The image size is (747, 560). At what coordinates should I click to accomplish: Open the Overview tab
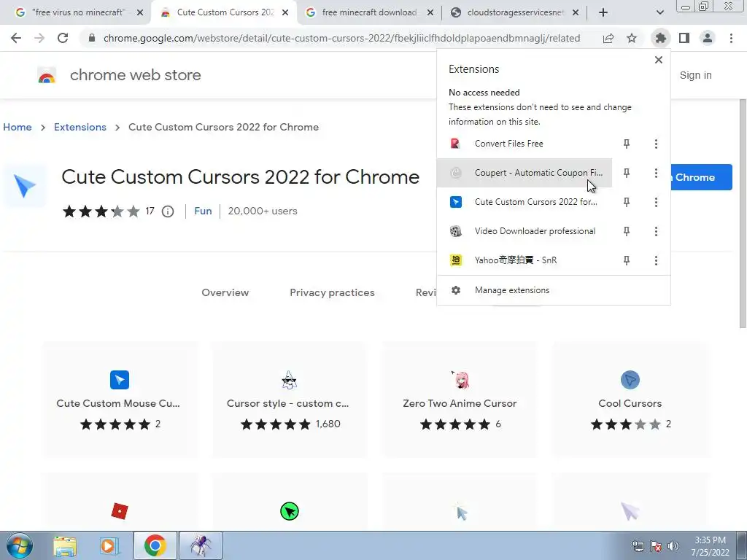(225, 292)
